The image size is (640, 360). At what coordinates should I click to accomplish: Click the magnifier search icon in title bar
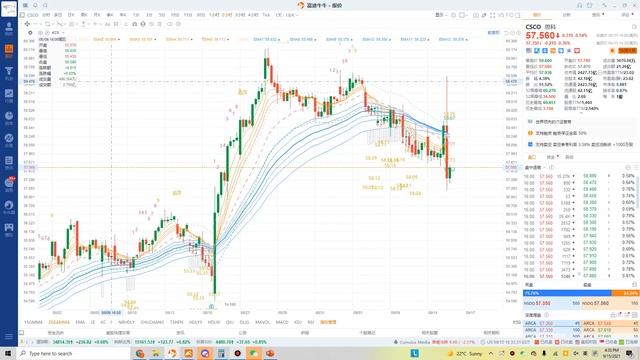point(45,5)
